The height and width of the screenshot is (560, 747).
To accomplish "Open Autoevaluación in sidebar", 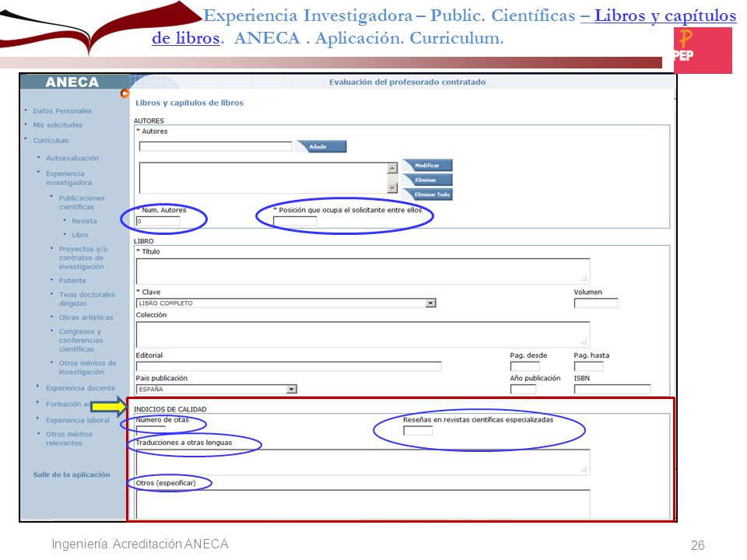I will (x=72, y=158).
